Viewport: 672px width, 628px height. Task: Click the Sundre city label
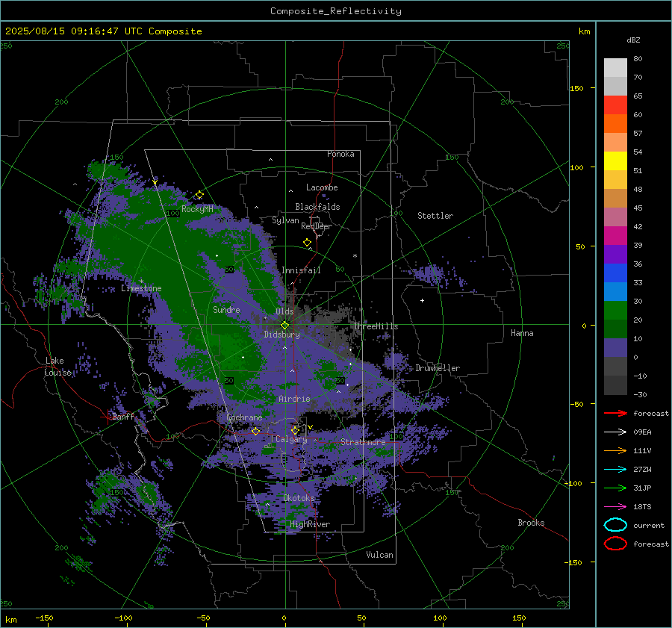pos(226,309)
